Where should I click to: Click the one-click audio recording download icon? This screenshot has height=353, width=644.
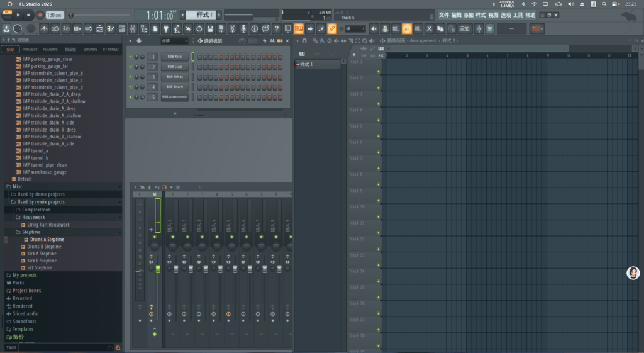pyautogui.click(x=6, y=29)
